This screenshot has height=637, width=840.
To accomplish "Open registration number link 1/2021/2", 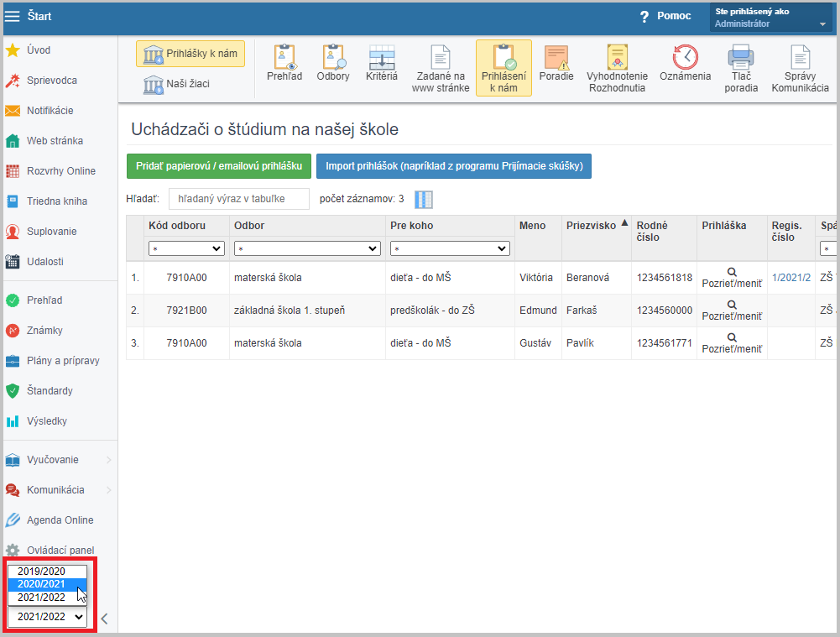I will point(791,278).
